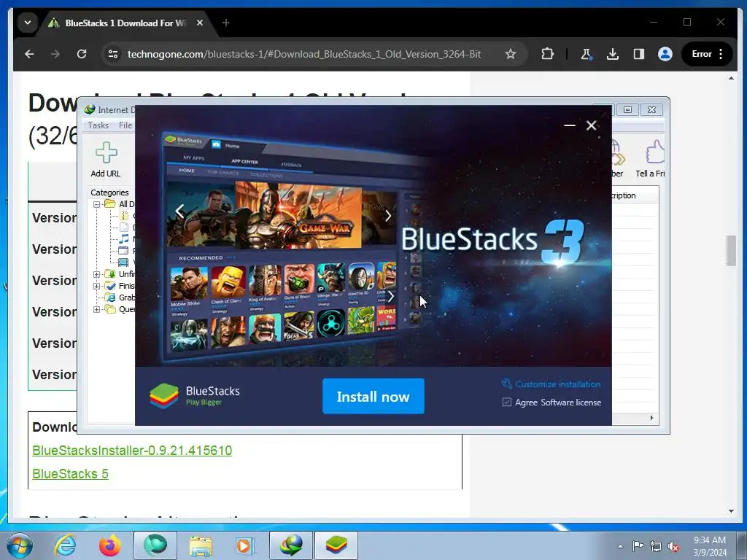Show hidden system tray icons
The width and height of the screenshot is (747, 560).
pyautogui.click(x=620, y=546)
